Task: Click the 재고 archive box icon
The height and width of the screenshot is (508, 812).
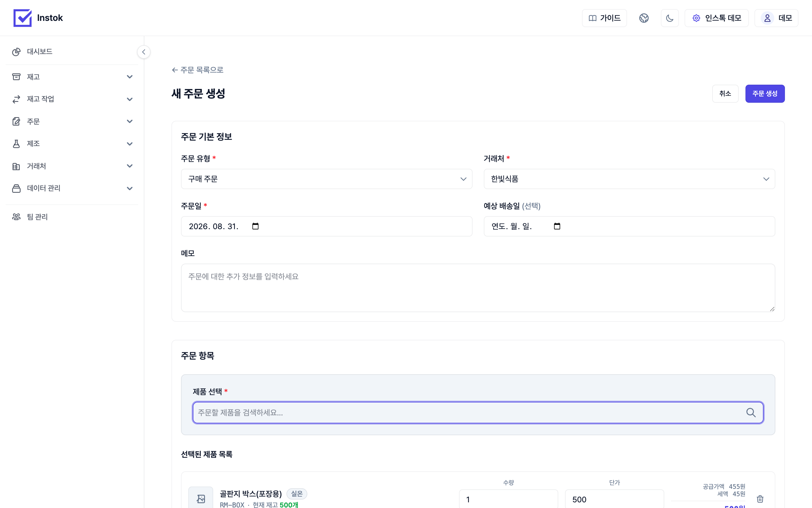Action: point(16,77)
